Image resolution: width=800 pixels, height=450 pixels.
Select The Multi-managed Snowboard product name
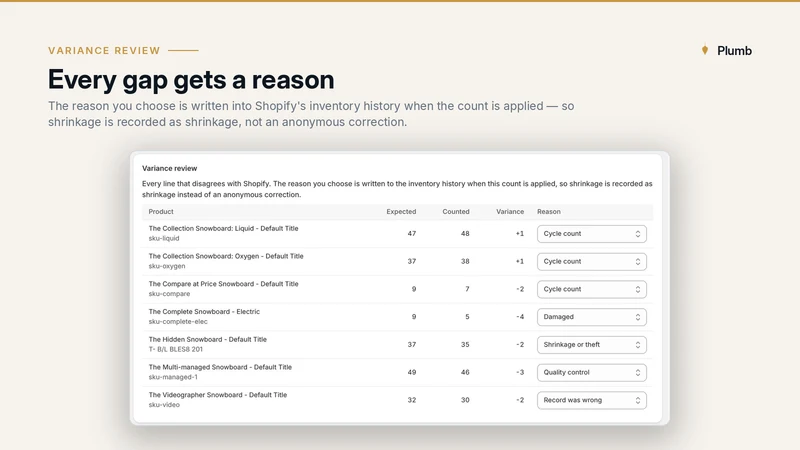pyautogui.click(x=220, y=367)
